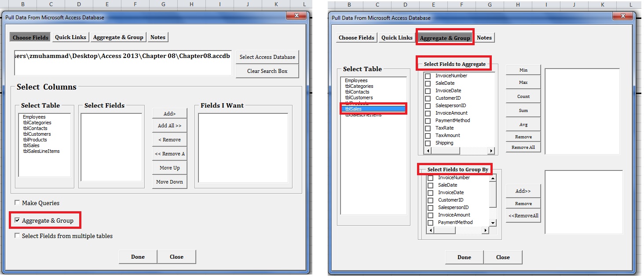This screenshot has height=278, width=644.
Task: Click Done in the right dialog
Action: (464, 257)
